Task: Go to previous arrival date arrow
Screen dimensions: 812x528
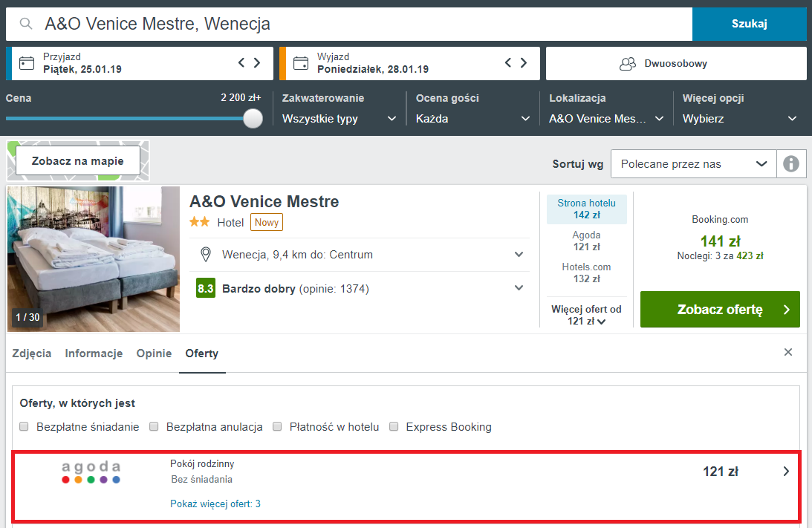Action: 241,63
